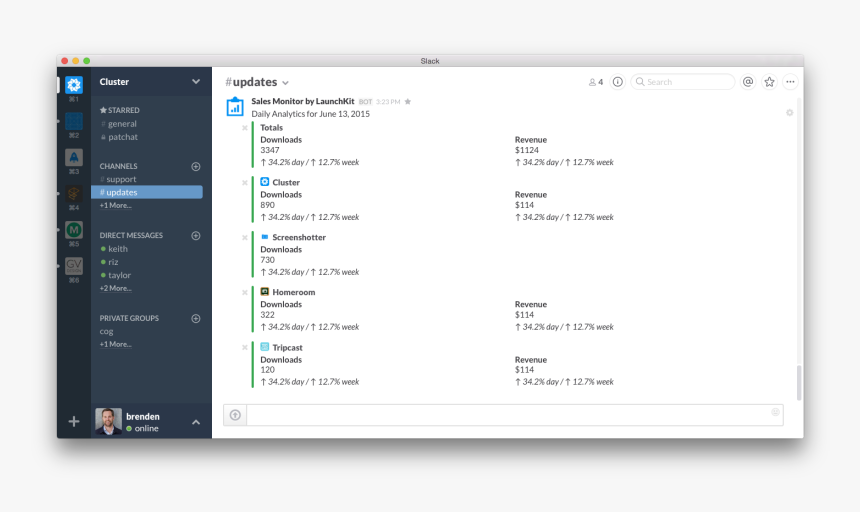Create a new private group plus icon
The image size is (860, 512).
196,318
